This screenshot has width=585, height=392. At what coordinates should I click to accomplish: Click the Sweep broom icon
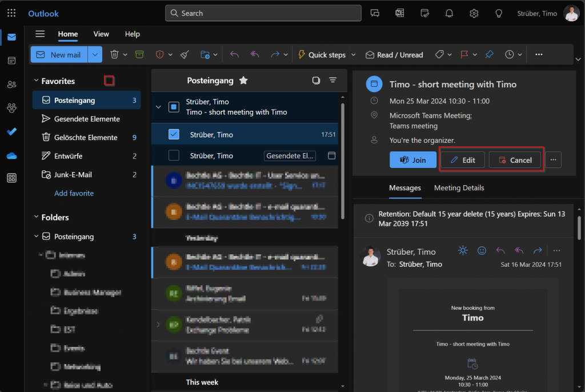tap(185, 55)
